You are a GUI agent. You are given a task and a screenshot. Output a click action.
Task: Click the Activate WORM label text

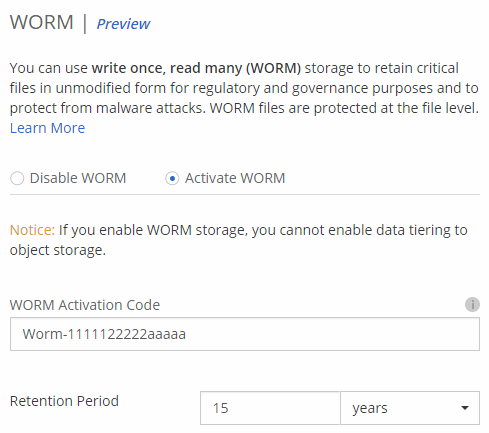point(235,178)
